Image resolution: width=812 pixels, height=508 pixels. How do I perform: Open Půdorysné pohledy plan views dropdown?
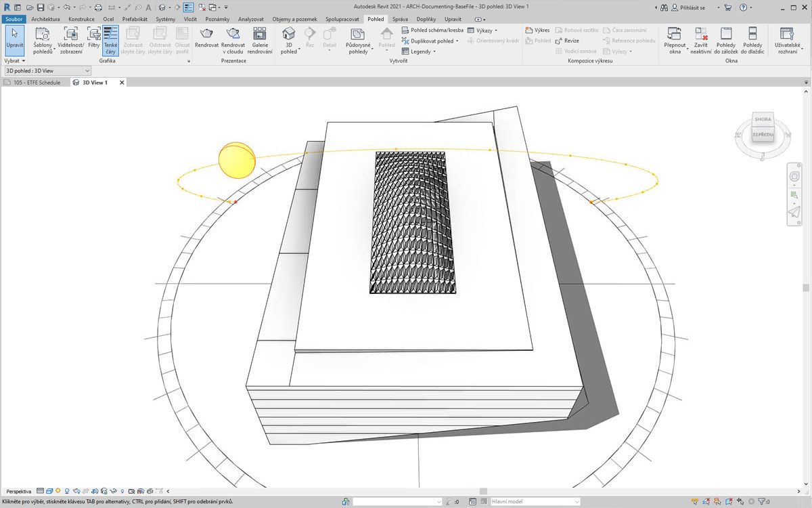358,41
